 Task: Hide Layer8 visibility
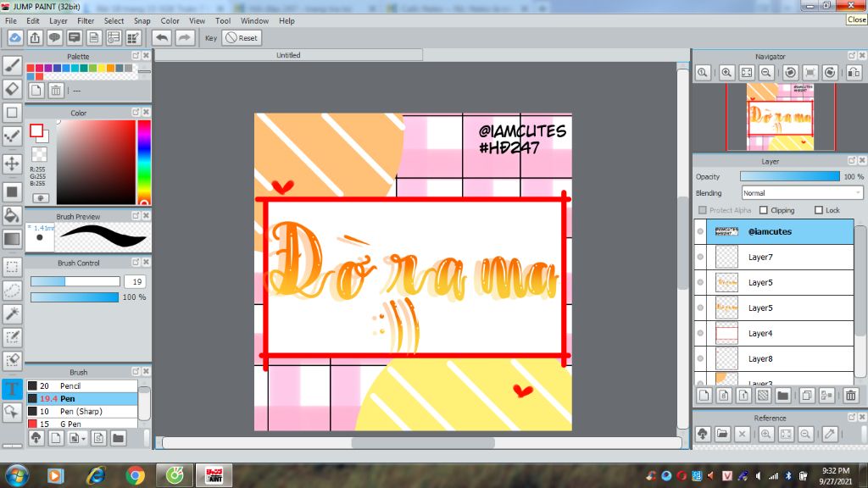(x=700, y=359)
